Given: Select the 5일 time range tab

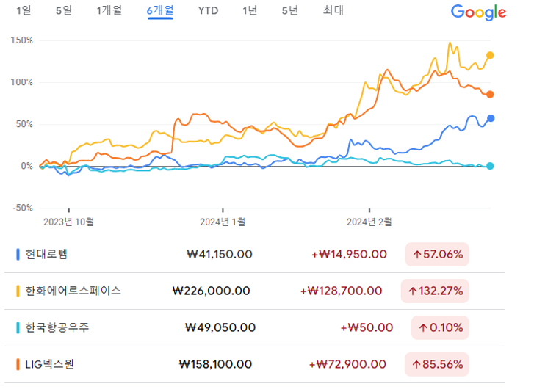Looking at the screenshot, I should click(x=64, y=10).
